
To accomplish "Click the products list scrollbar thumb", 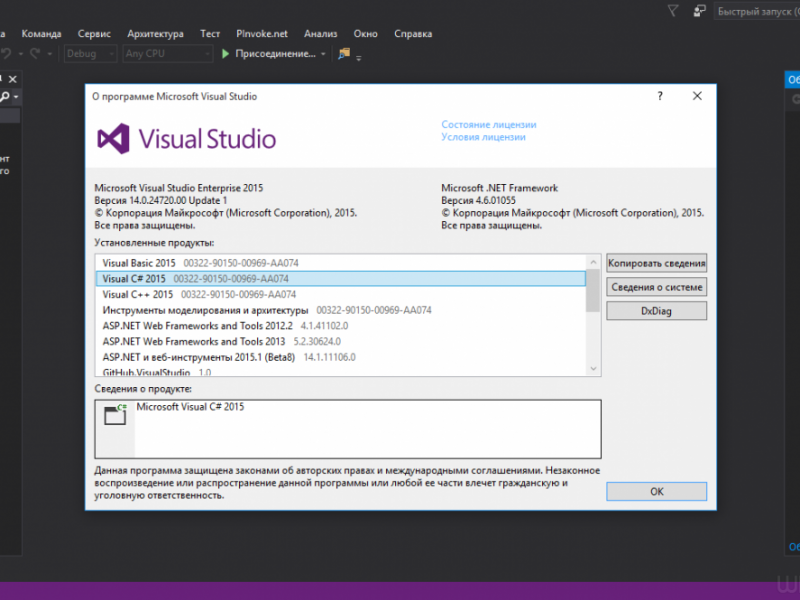I will click(593, 291).
